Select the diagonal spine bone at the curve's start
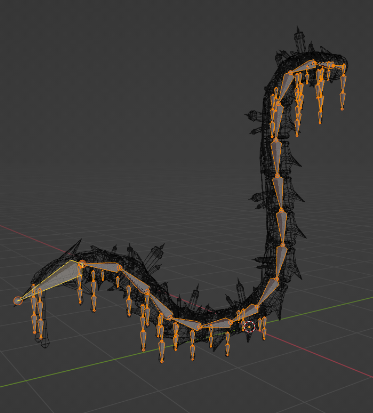Viewport: 373px width, 413px height. pyautogui.click(x=268, y=291)
